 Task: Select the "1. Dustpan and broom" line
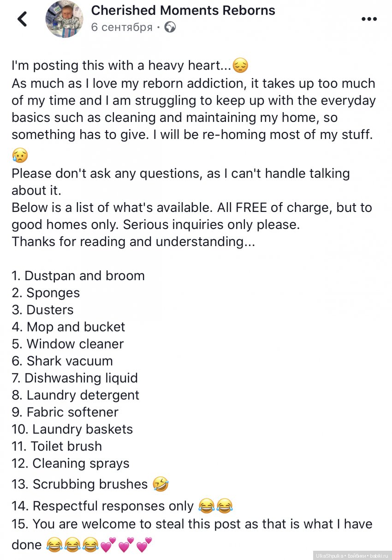tap(78, 276)
